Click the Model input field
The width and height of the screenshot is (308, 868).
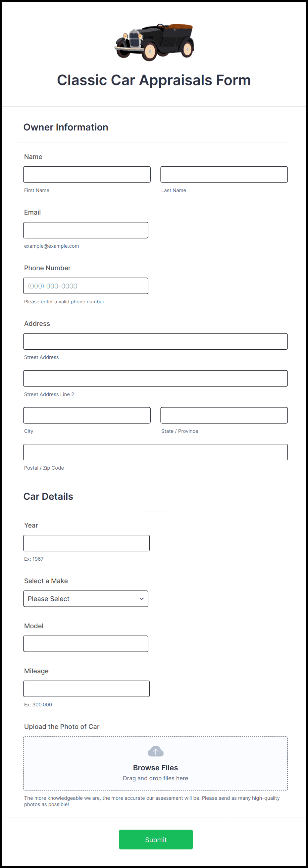click(x=85, y=643)
